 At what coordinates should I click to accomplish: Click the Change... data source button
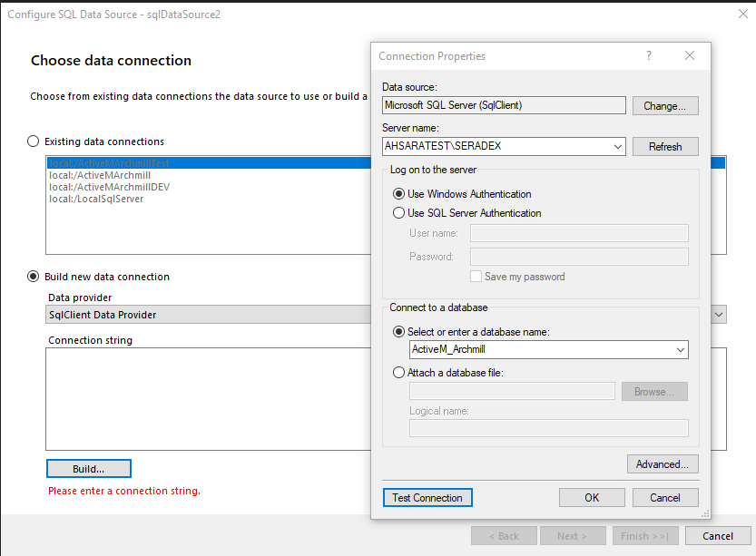665,106
